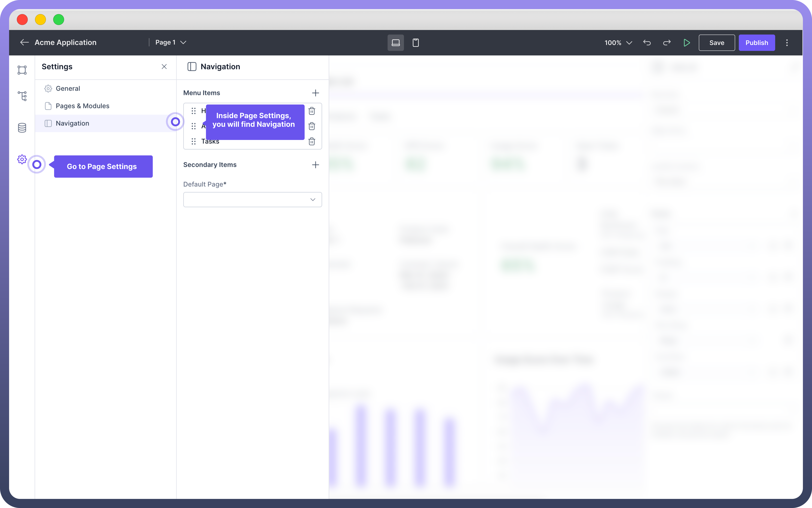Switch to mobile device preview mode
Screen dimensions: 812x508
click(x=416, y=43)
